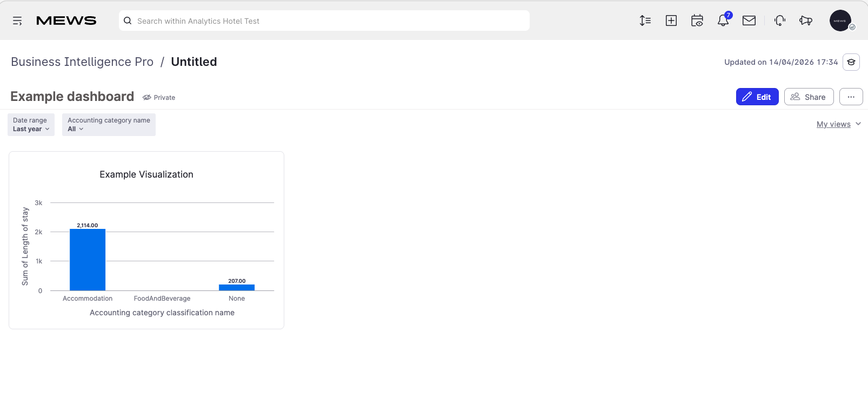Select the None bar in chart
Screen dimensions: 868x420
[237, 287]
